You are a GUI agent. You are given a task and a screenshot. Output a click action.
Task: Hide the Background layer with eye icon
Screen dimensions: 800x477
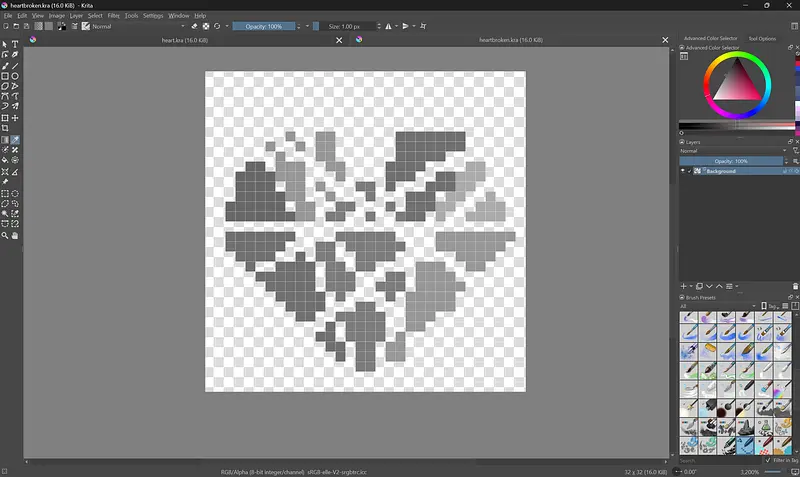coord(685,171)
